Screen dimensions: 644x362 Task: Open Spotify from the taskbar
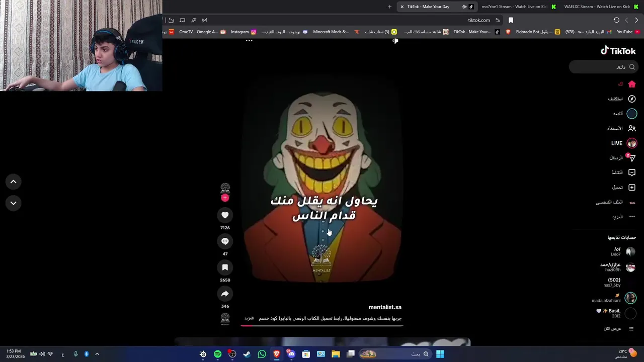coord(217,354)
